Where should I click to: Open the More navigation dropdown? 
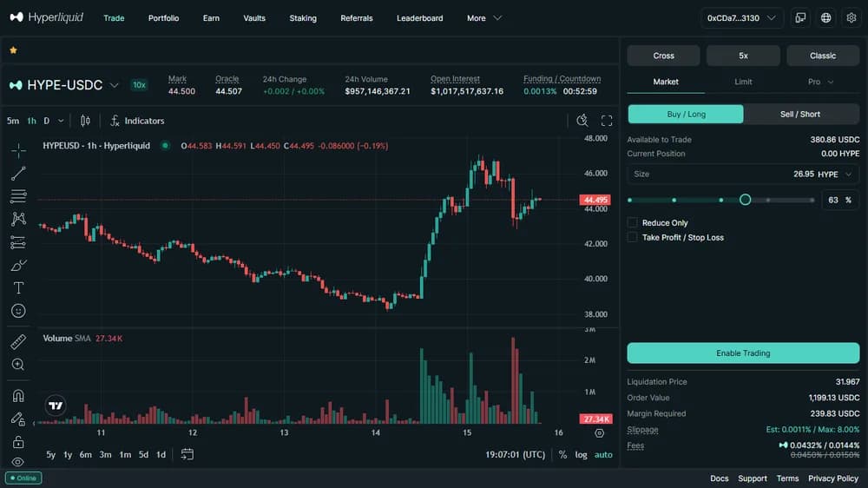click(483, 18)
